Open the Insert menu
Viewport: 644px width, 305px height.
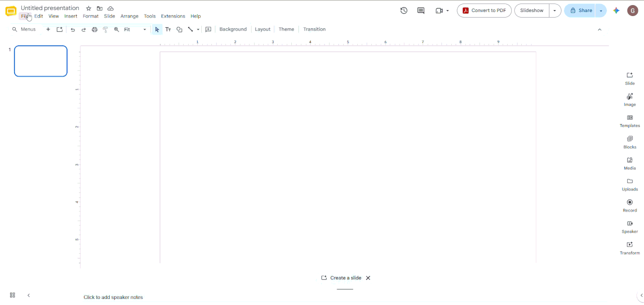tap(71, 16)
